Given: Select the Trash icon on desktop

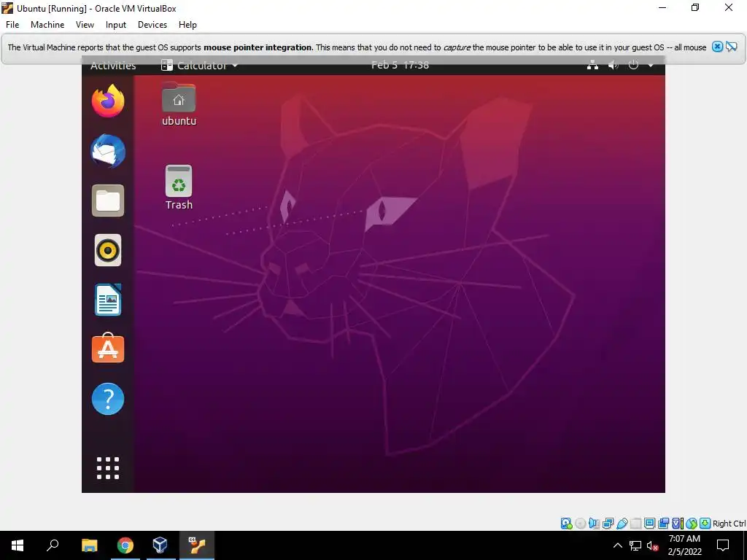Looking at the screenshot, I should pyautogui.click(x=179, y=187).
